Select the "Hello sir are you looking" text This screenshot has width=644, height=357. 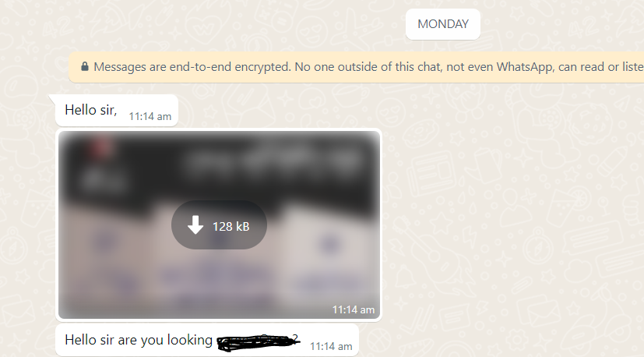[x=139, y=340]
